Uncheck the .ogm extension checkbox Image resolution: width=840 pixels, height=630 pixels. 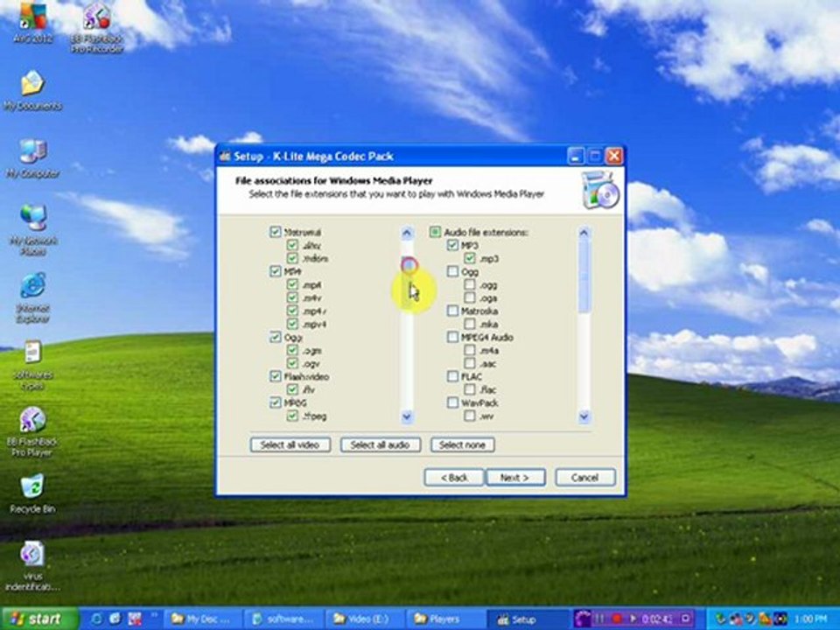292,350
